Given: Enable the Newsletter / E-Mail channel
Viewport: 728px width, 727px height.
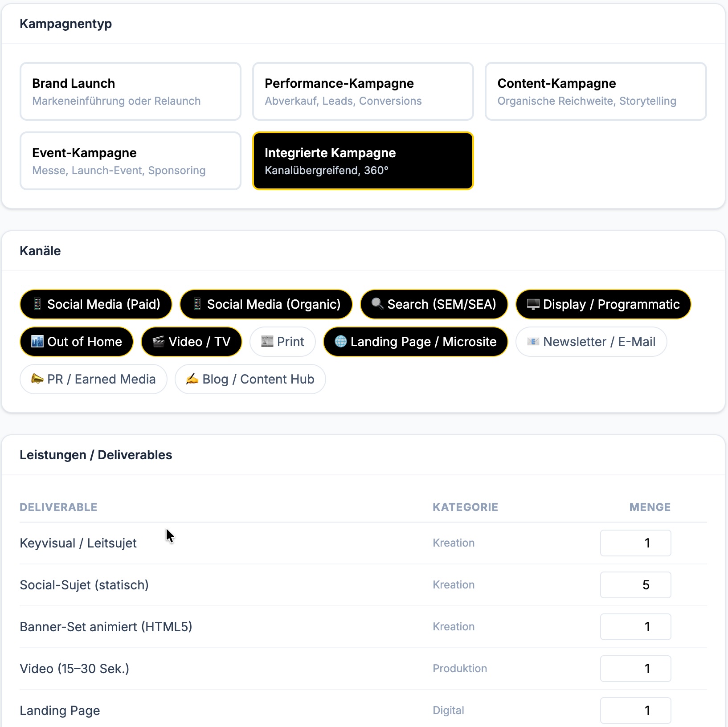Looking at the screenshot, I should pos(591,342).
